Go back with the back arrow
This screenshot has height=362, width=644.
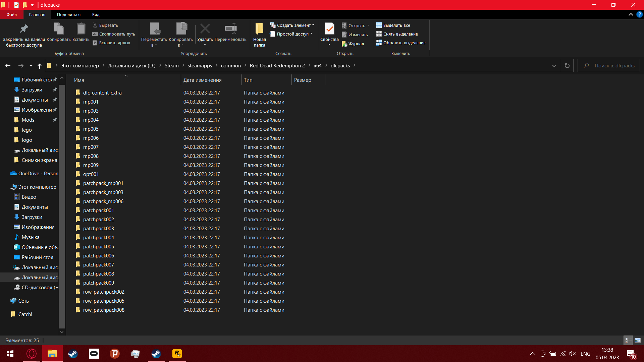[8, 66]
